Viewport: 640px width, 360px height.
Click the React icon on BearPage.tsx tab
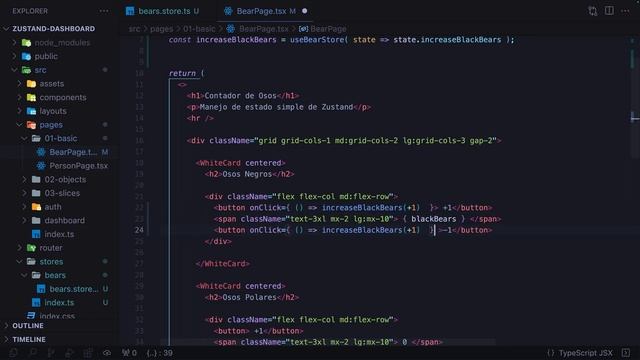pyautogui.click(x=228, y=11)
